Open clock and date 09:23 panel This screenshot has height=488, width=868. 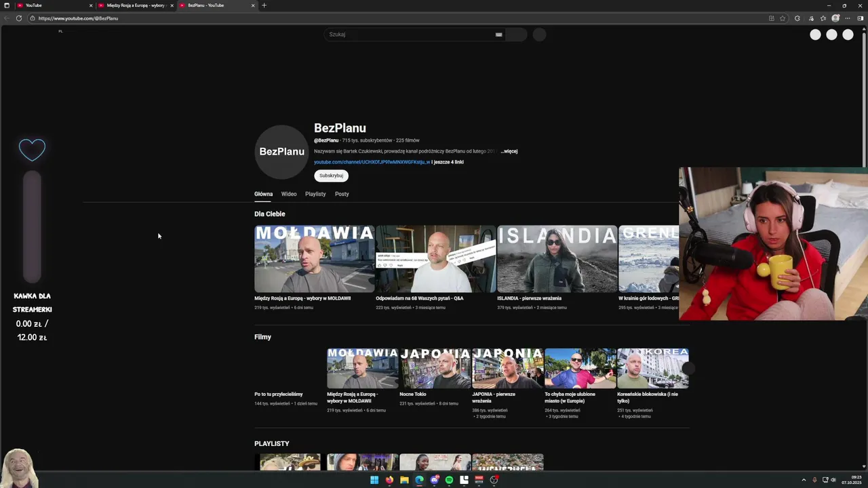point(852,480)
